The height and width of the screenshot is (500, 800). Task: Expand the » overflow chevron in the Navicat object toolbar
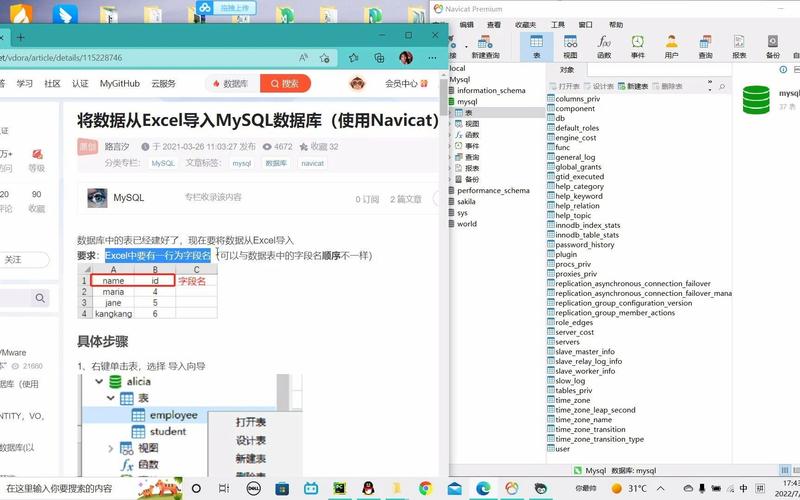point(710,82)
